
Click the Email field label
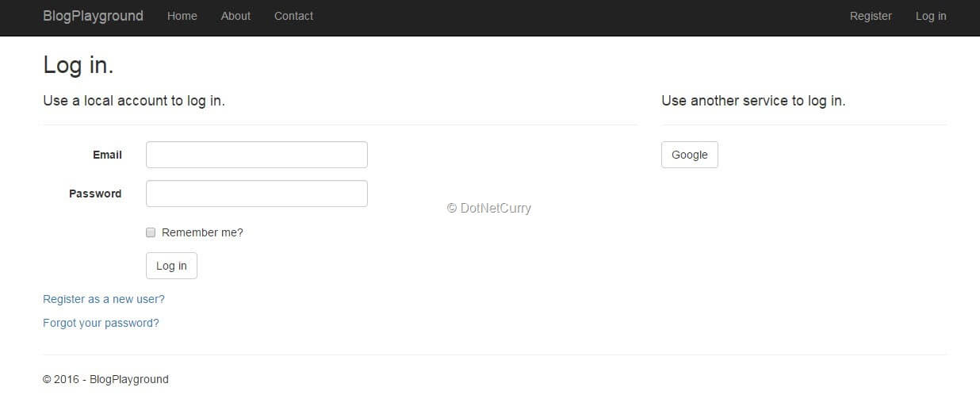[107, 155]
